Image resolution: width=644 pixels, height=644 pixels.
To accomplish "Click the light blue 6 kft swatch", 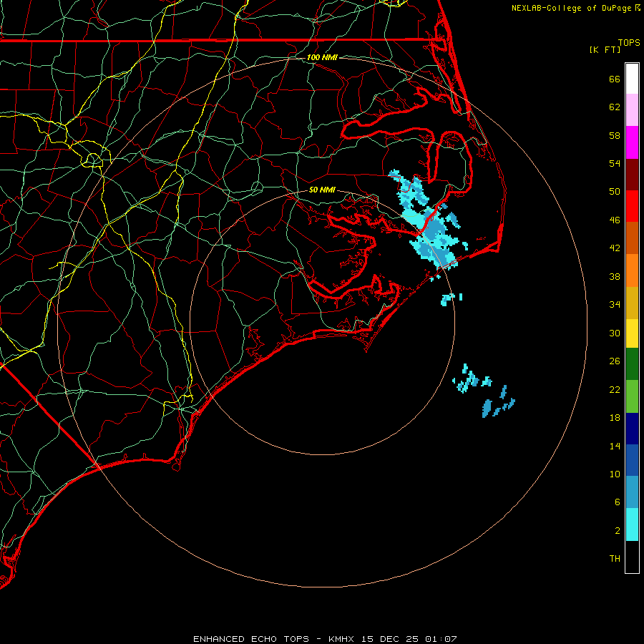I will click(x=632, y=492).
